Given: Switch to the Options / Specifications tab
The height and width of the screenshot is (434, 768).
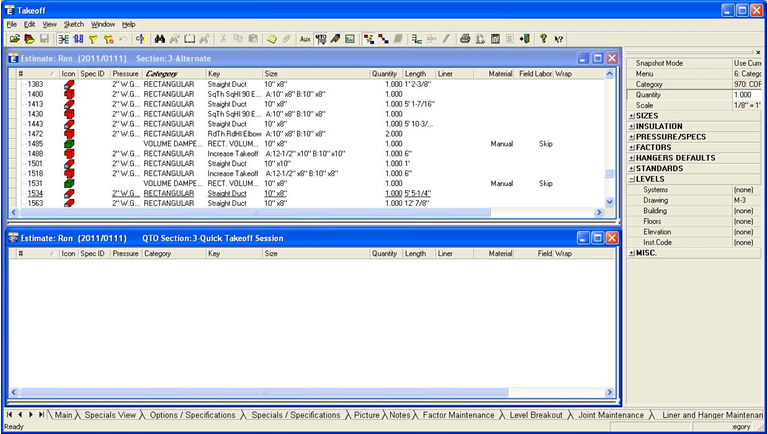Looking at the screenshot, I should [x=192, y=415].
